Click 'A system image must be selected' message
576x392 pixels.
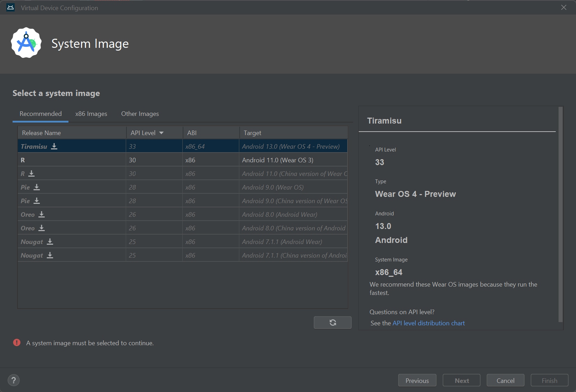[90, 343]
